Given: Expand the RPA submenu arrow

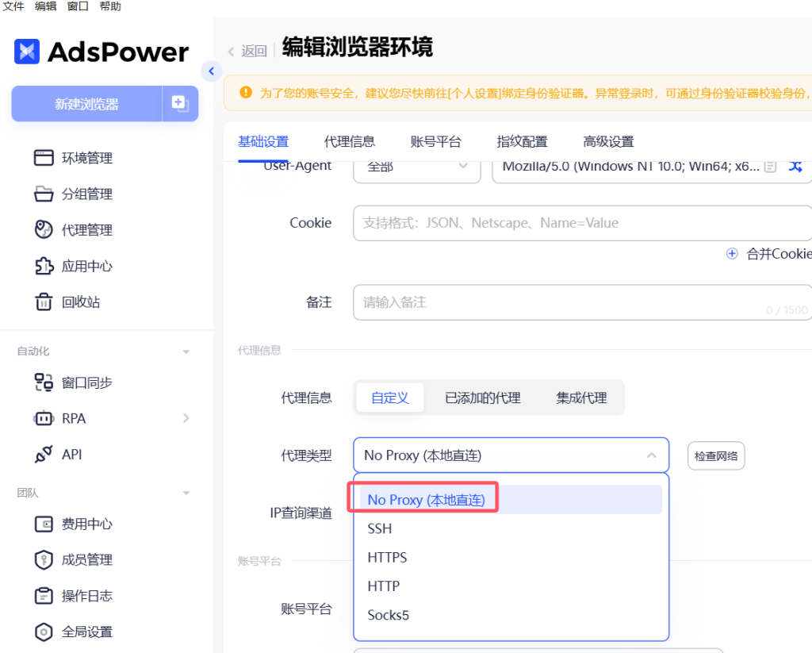Looking at the screenshot, I should 186,418.
